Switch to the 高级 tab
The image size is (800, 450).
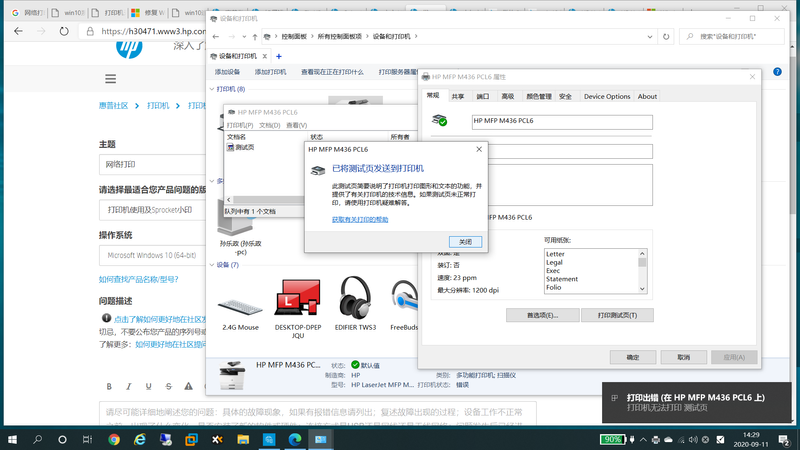pyautogui.click(x=508, y=96)
